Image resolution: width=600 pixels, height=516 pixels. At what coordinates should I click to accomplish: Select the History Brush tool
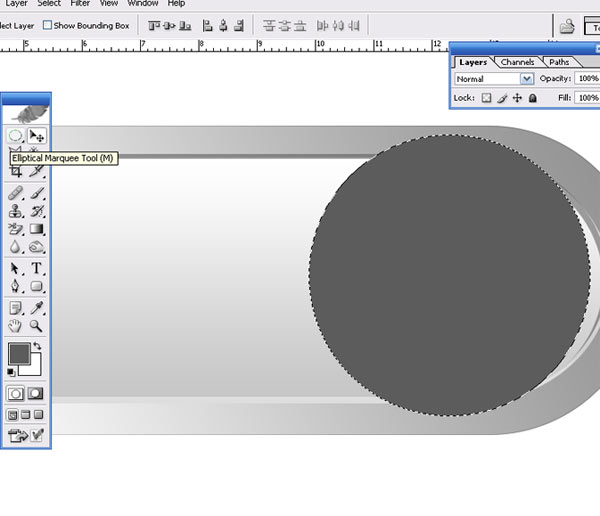(37, 211)
